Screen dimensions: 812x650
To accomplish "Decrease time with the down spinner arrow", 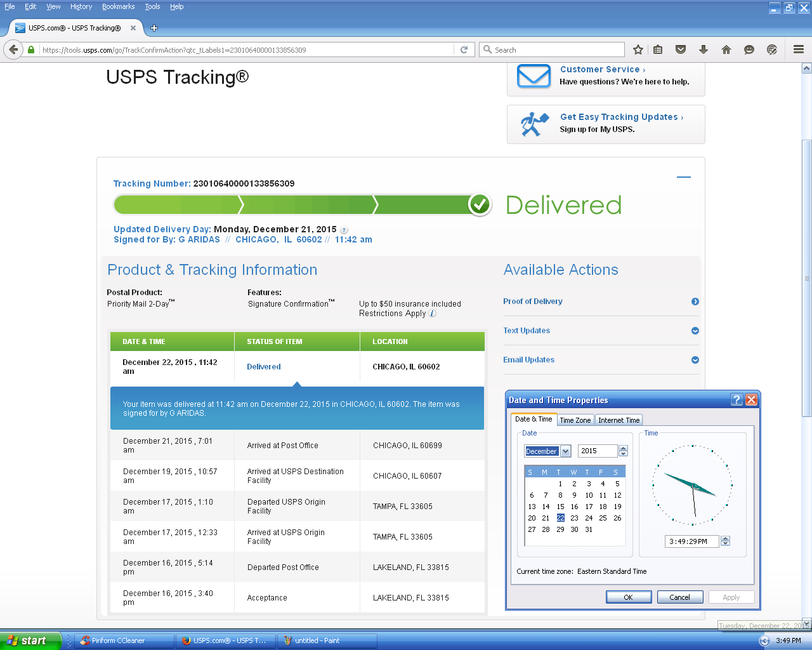I will click(725, 544).
